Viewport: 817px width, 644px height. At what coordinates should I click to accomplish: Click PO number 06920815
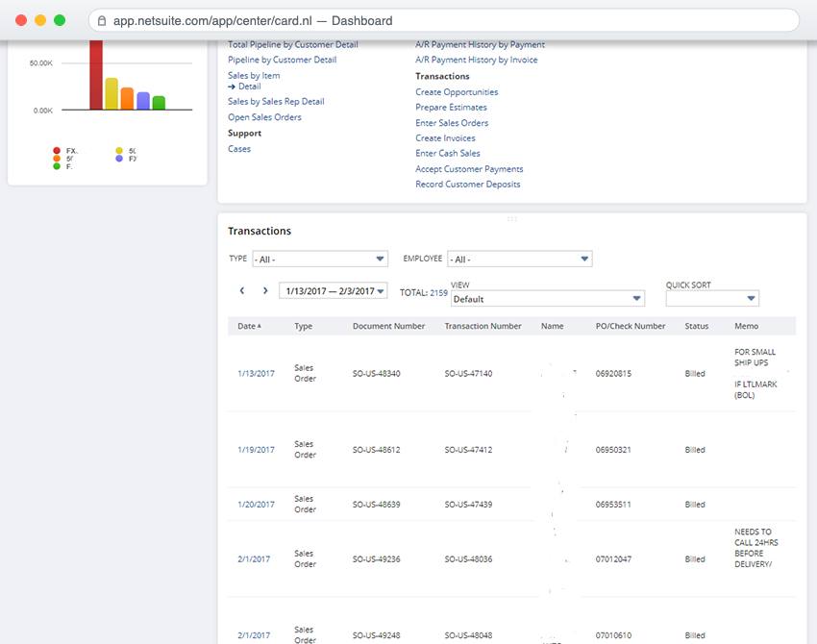coord(613,374)
